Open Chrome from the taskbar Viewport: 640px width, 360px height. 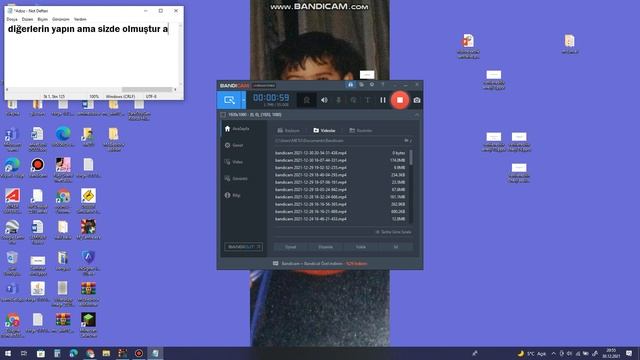pos(90,353)
